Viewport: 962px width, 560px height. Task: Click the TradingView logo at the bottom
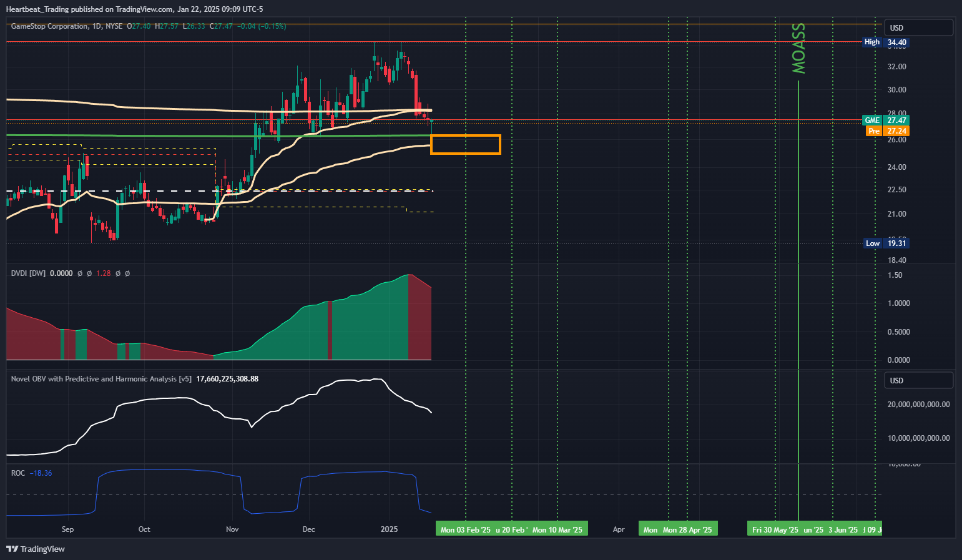click(36, 549)
